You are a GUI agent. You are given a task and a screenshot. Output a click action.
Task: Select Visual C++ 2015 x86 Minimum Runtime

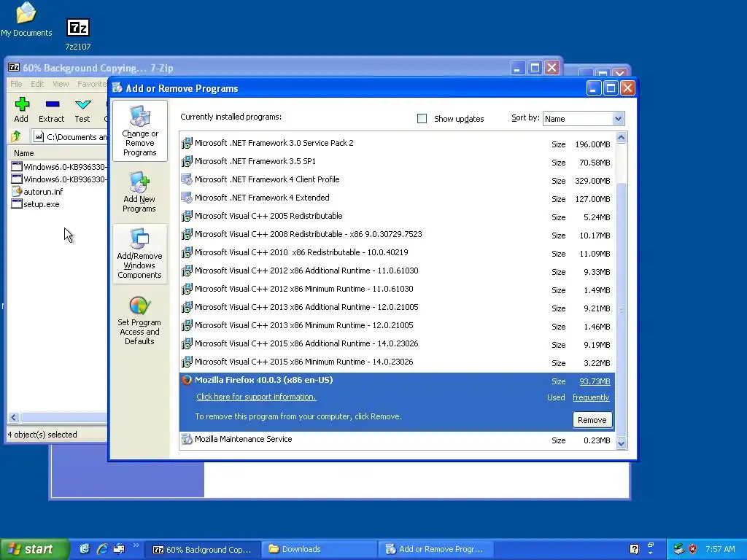397,362
